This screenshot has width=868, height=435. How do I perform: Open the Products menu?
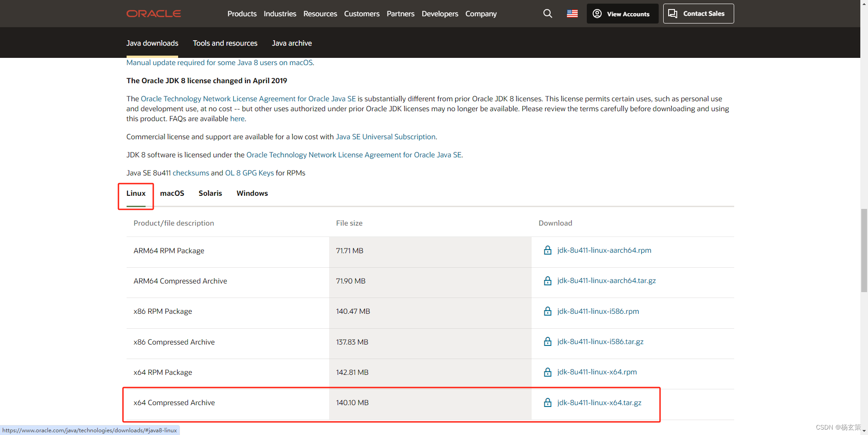(x=242, y=14)
